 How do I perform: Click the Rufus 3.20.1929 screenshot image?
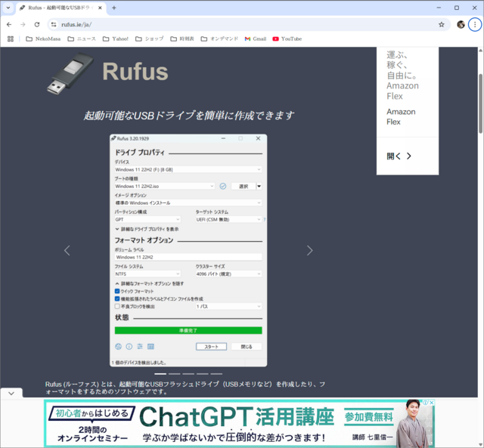point(188,250)
